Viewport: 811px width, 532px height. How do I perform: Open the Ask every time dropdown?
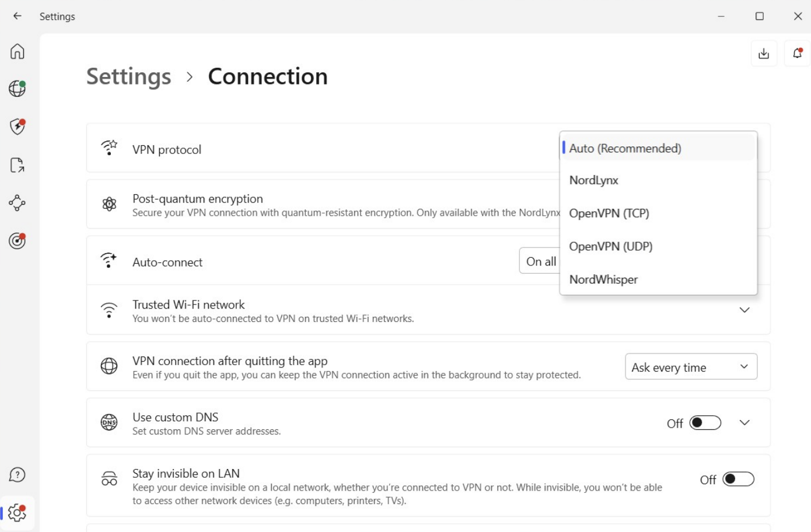pyautogui.click(x=691, y=367)
